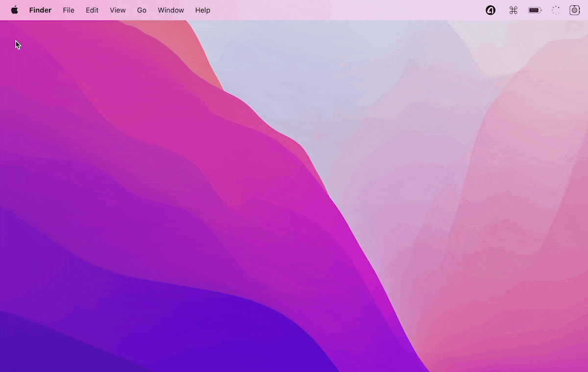Open the Edit menu
The image size is (588, 372).
coord(92,10)
